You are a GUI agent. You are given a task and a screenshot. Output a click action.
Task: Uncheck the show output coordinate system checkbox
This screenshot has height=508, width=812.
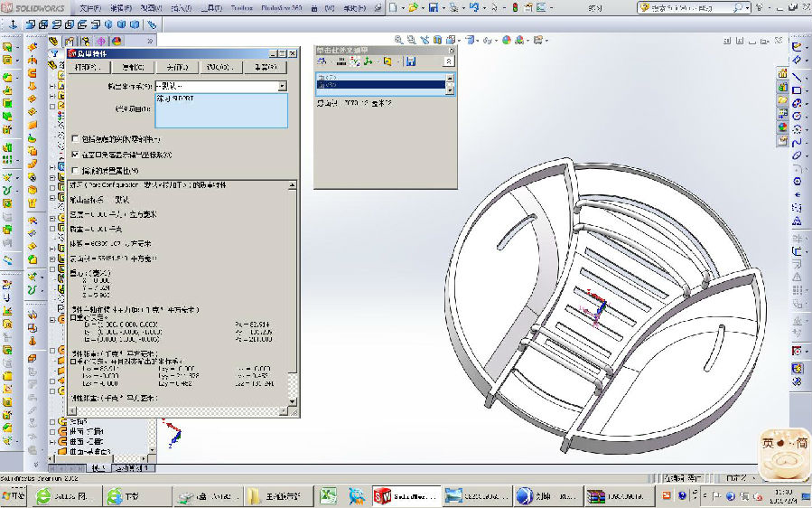tap(75, 155)
